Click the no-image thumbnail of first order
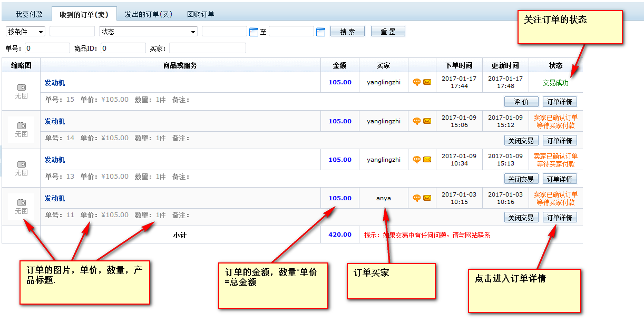The height and width of the screenshot is (322, 644). (x=21, y=91)
